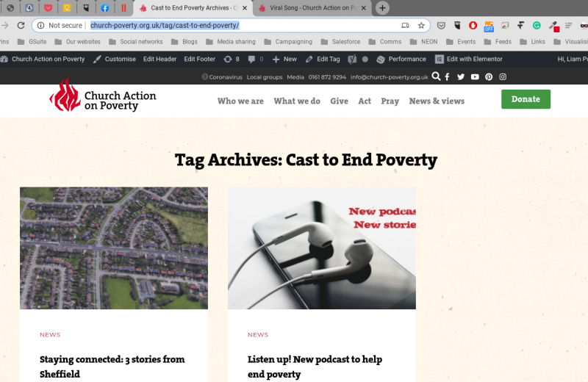Screen dimensions: 588x382
Task: Open the Media link in top bar
Action: click(295, 77)
